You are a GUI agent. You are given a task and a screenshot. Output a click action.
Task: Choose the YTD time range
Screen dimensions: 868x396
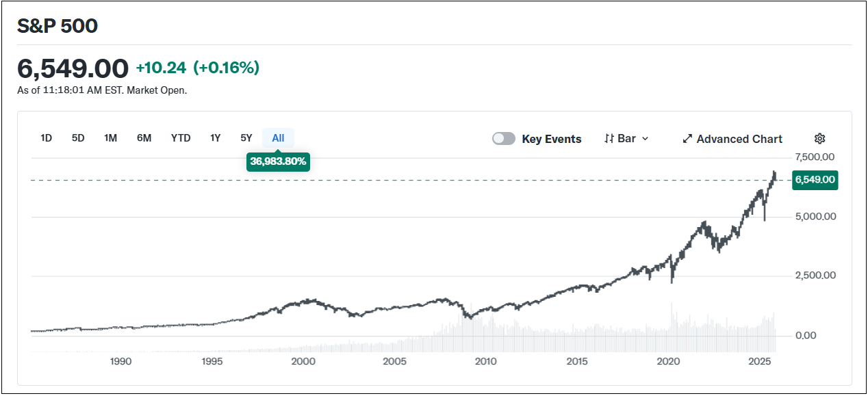click(x=181, y=138)
